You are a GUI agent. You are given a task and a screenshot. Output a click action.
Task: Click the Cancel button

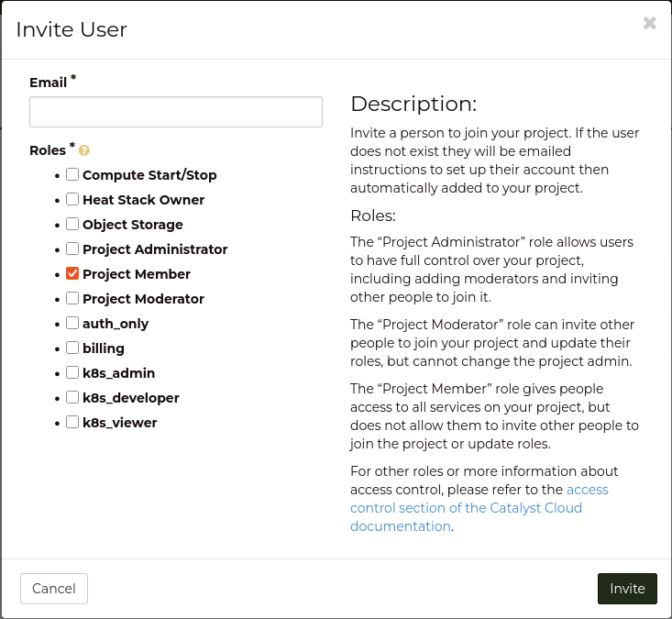[54, 589]
